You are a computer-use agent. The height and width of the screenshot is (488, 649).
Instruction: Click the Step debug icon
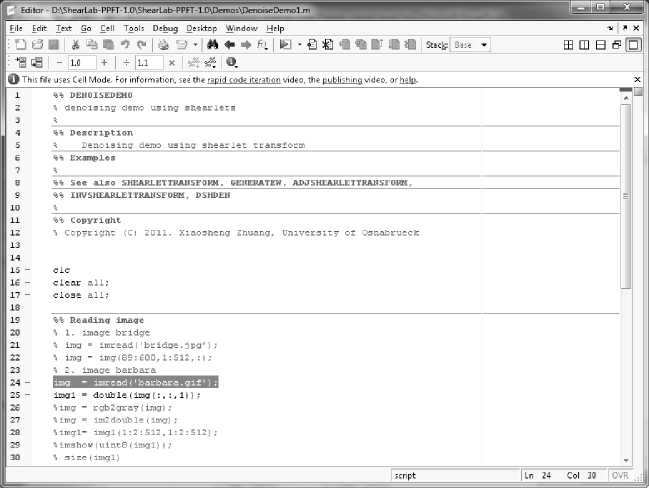click(x=344, y=44)
